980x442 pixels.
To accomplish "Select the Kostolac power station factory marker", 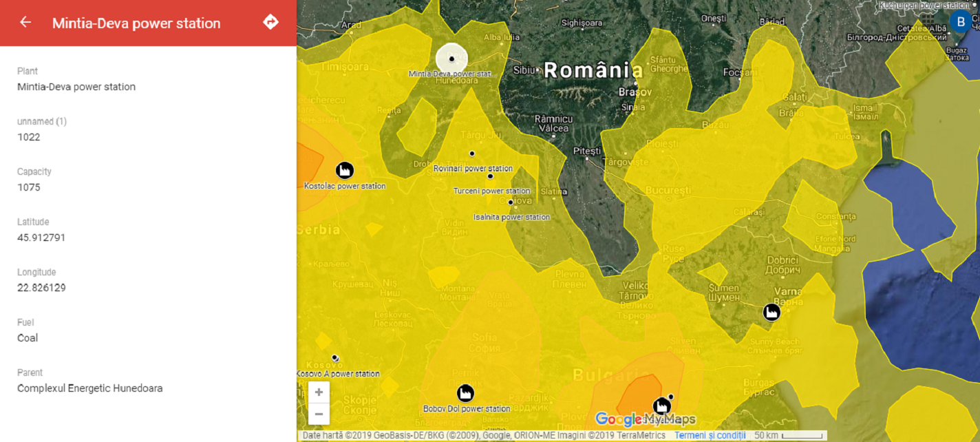I will pyautogui.click(x=345, y=170).
